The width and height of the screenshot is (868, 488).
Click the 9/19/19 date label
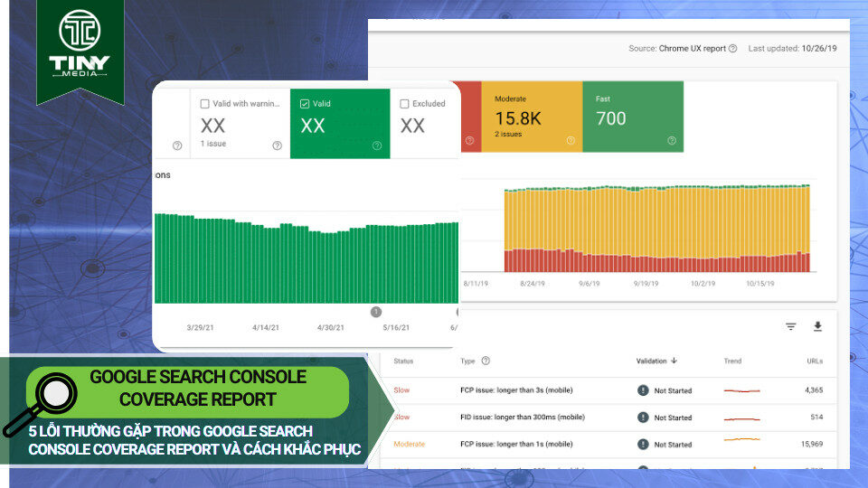point(646,283)
